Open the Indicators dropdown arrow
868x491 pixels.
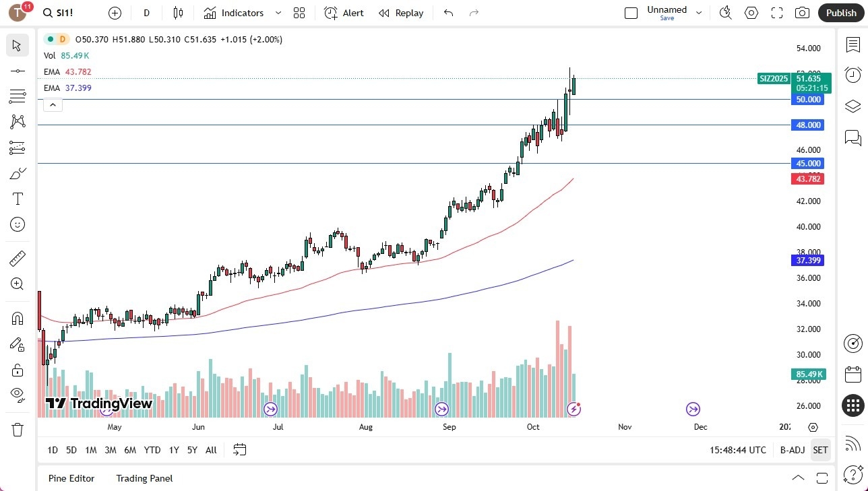[x=278, y=12]
